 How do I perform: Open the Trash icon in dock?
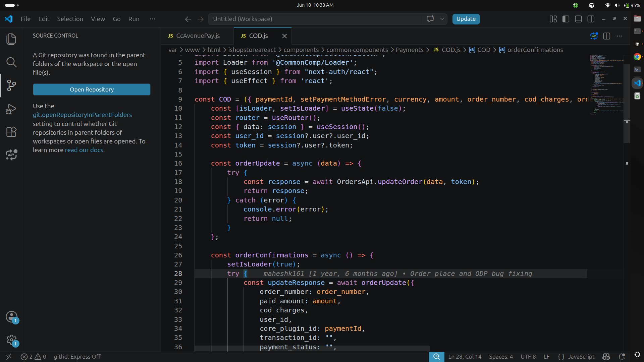point(637,96)
